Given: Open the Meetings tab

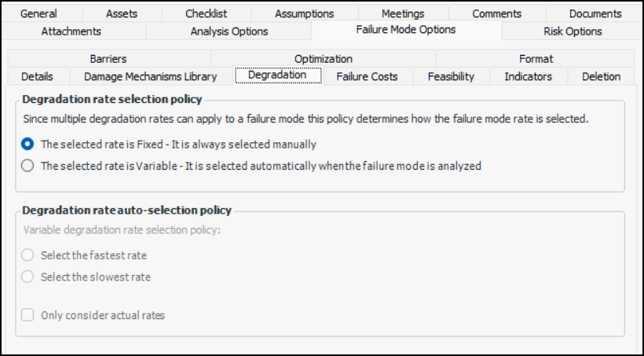Looking at the screenshot, I should (403, 13).
